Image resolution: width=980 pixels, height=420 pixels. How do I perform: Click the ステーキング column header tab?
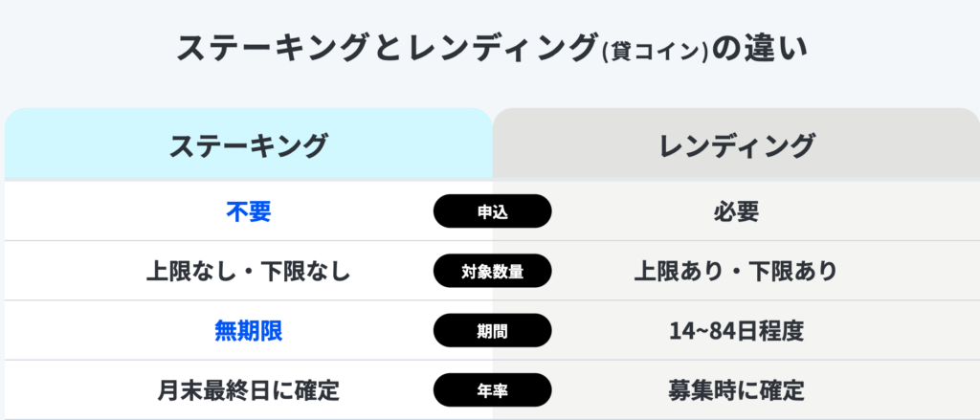coord(248,145)
